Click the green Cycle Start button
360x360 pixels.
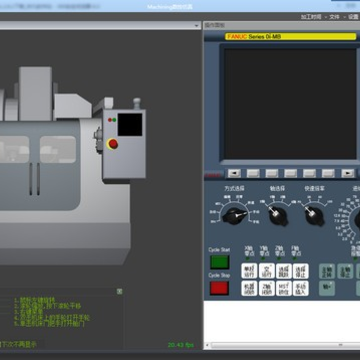[x=219, y=262]
